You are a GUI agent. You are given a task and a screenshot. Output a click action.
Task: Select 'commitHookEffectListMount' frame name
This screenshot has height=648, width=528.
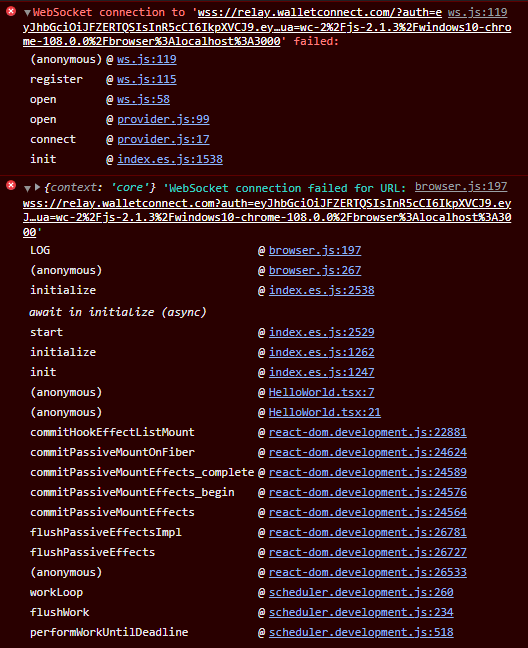[x=112, y=432]
